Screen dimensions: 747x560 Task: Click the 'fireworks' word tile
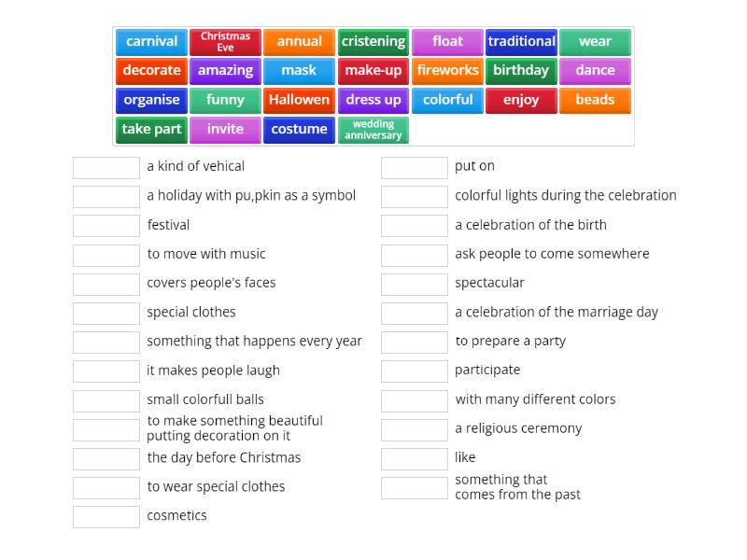click(x=447, y=71)
